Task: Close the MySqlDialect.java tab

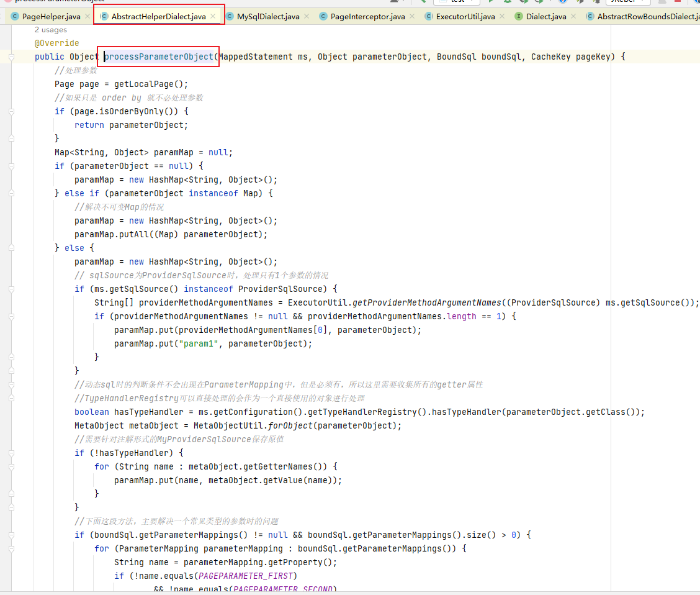Action: 307,17
